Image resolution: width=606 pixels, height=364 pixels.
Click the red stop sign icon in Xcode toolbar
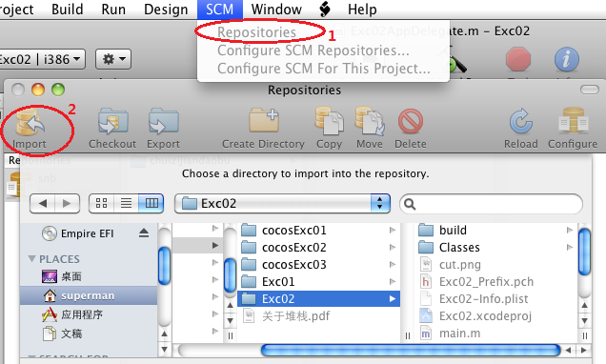518,59
